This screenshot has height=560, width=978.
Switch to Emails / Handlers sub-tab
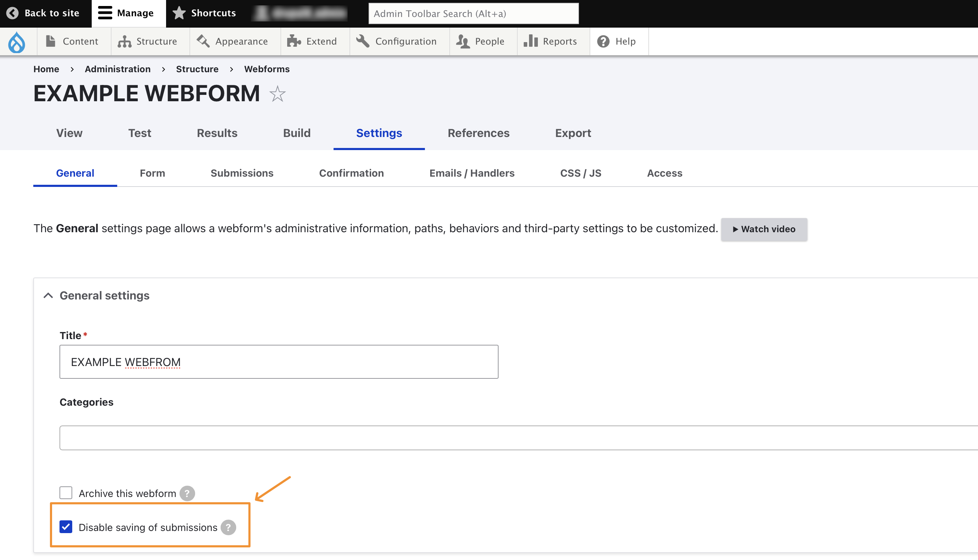tap(472, 173)
